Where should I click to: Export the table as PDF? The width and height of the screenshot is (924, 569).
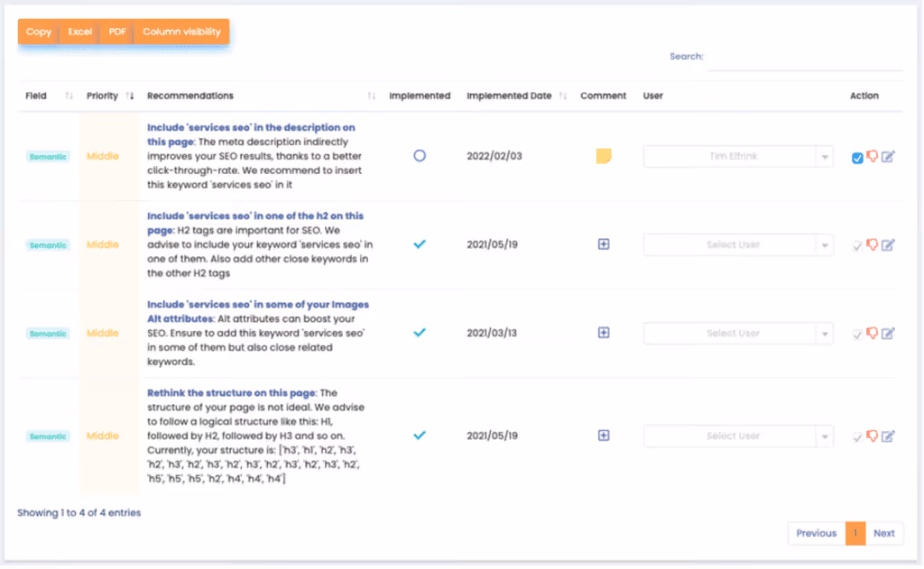click(116, 32)
